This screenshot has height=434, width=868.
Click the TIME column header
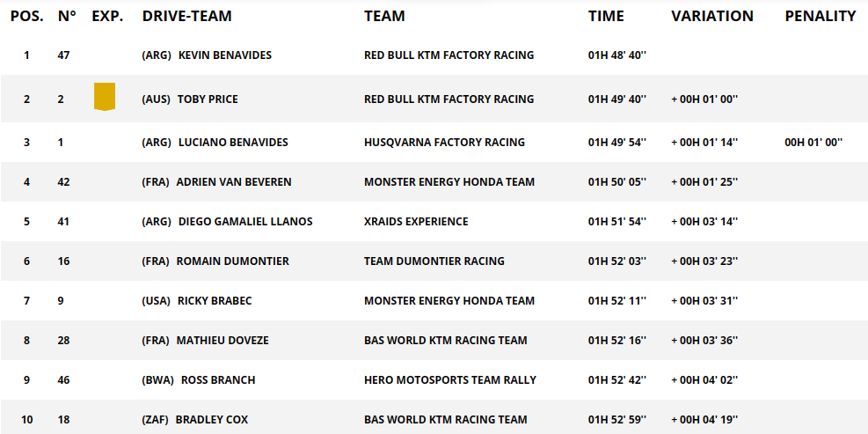606,16
